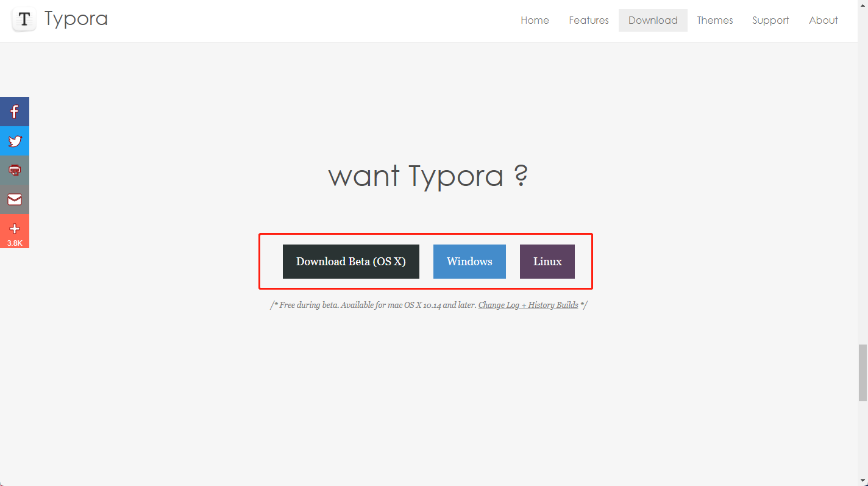
Task: Open the Features menu item
Action: pyautogui.click(x=589, y=20)
